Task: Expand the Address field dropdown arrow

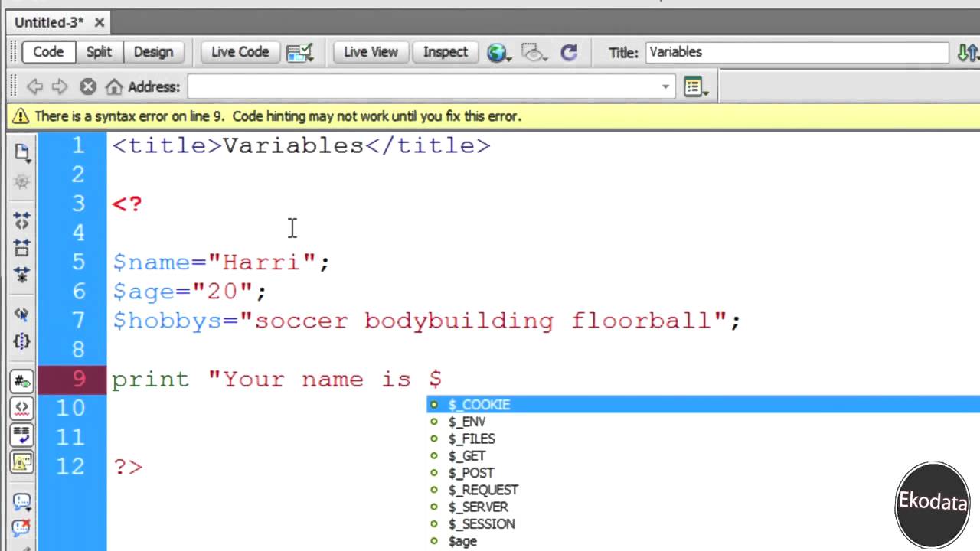Action: point(665,86)
